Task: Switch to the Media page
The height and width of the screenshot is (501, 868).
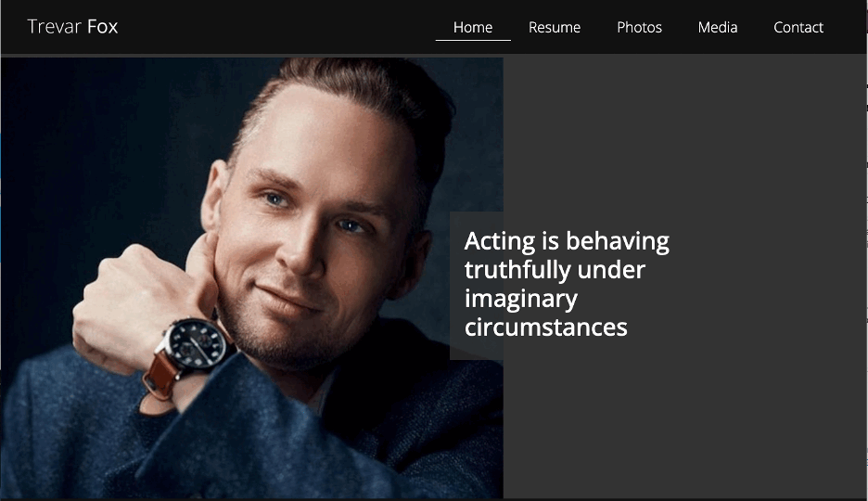Action: 718,27
